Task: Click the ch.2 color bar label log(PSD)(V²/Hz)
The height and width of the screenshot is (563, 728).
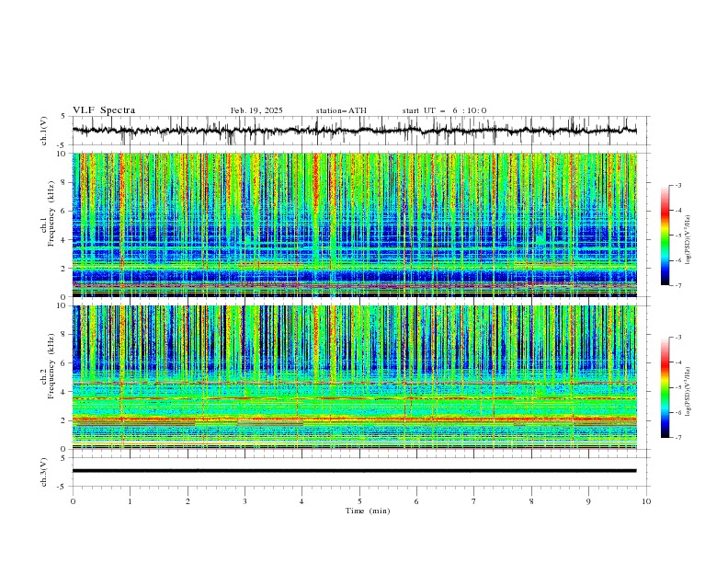Action: pos(688,392)
